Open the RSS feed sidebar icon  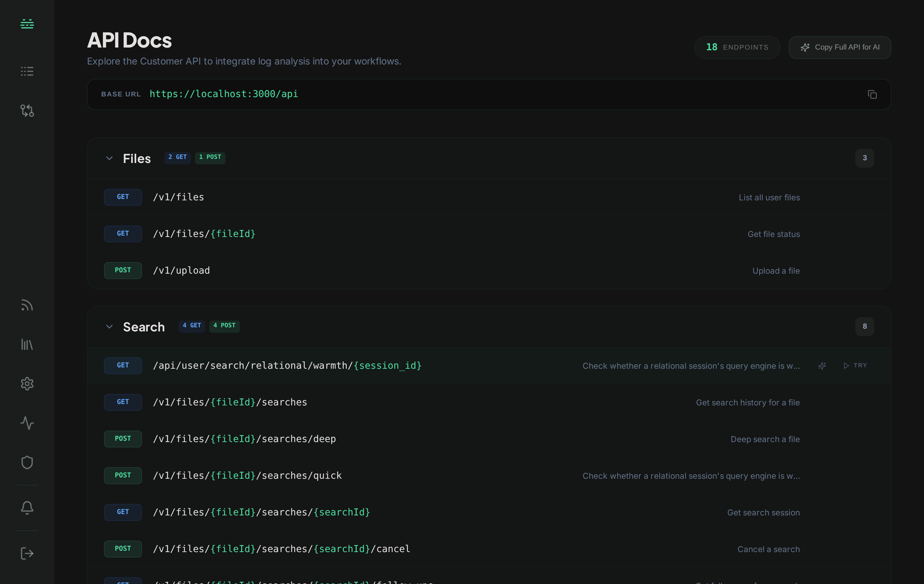27,305
